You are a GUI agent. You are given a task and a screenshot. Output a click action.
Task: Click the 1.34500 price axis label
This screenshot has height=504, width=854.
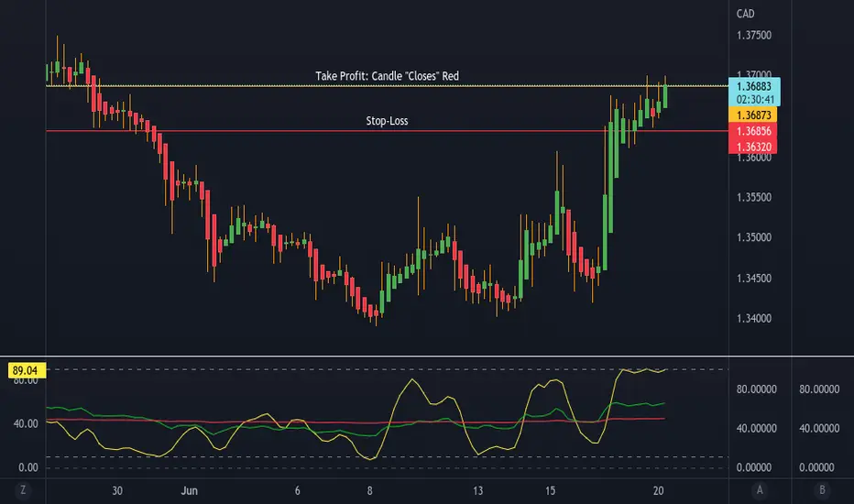[754, 278]
